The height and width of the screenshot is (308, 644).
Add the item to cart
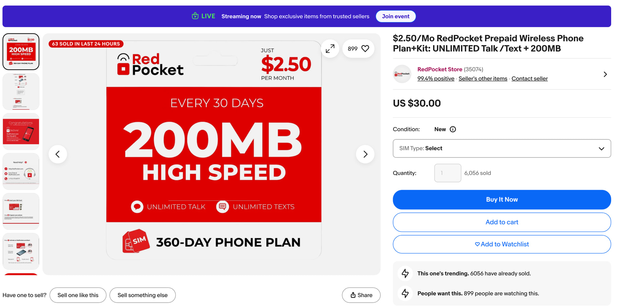501,222
